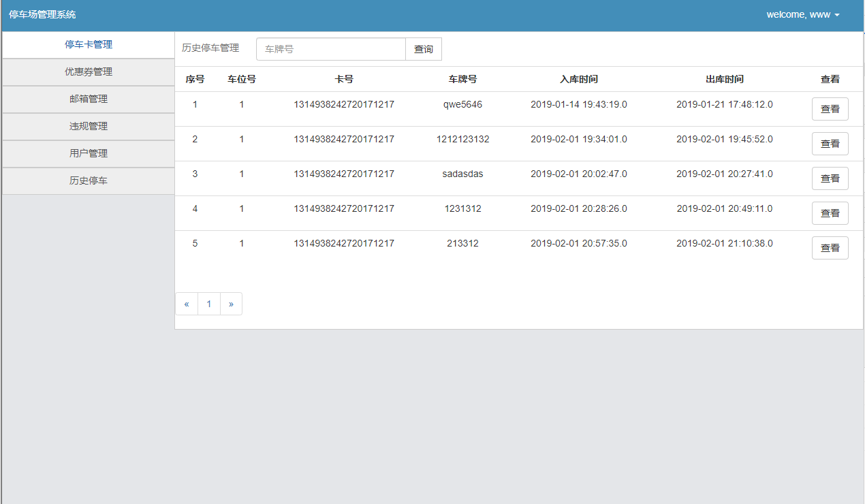Go to 邮箱管理 in sidebar
865x504 pixels.
tap(89, 99)
